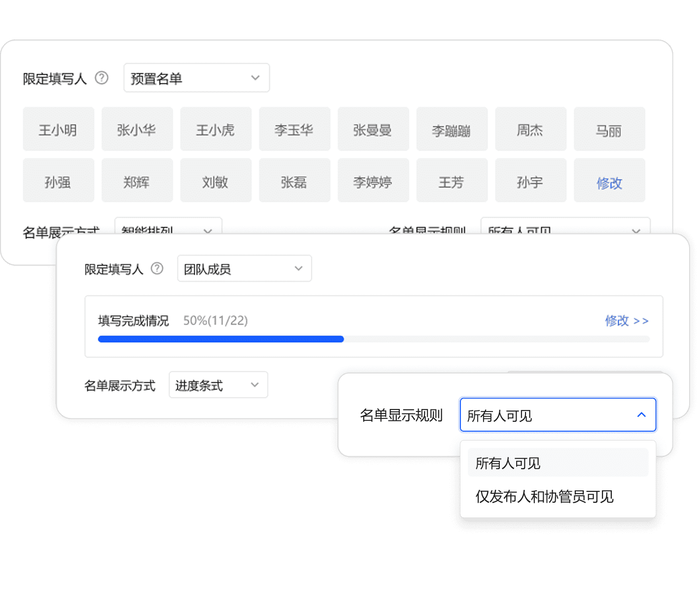Image resolution: width=700 pixels, height=592 pixels.
Task: Click the 李玉华 name chip
Action: (x=294, y=130)
